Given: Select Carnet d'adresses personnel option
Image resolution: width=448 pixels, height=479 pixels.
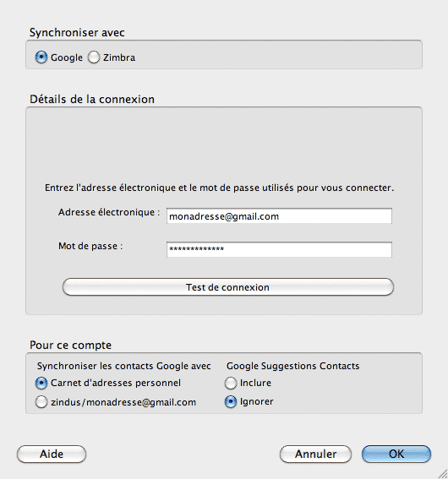Looking at the screenshot, I should pos(41,383).
